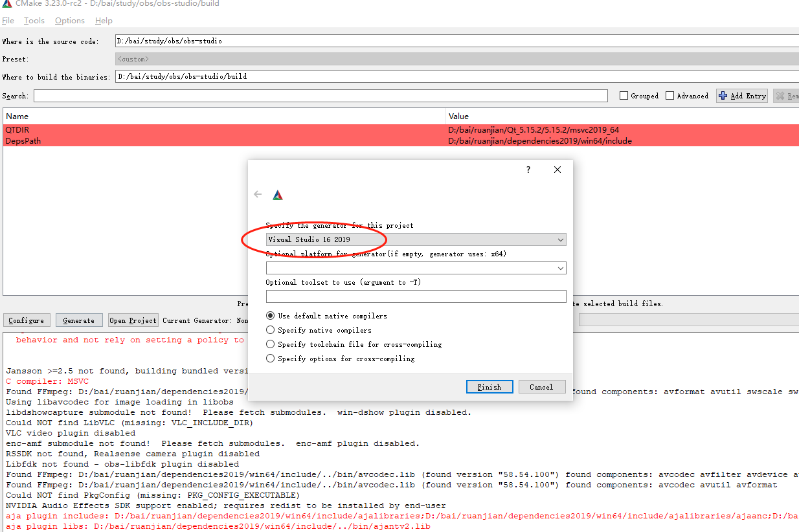The width and height of the screenshot is (799, 532).
Task: Click the CMake logo in the title bar
Action: 6,4
